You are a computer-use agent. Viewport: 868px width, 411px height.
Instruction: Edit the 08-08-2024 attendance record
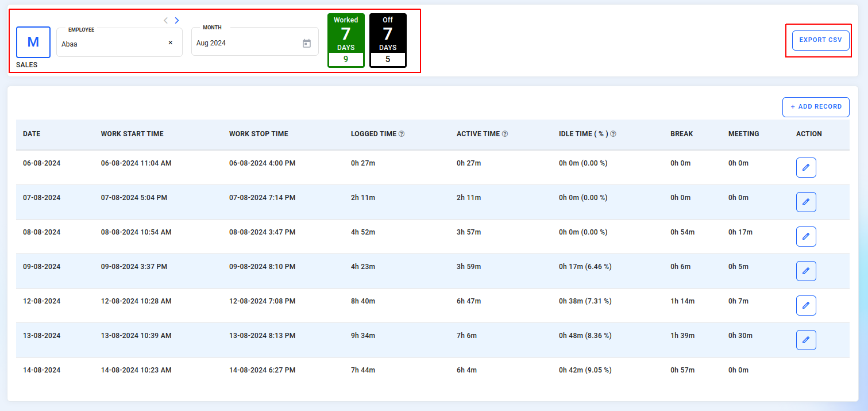click(x=806, y=236)
